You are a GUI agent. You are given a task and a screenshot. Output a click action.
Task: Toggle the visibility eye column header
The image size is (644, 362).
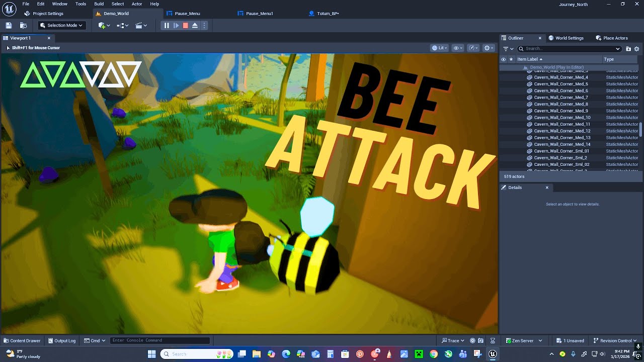click(503, 59)
